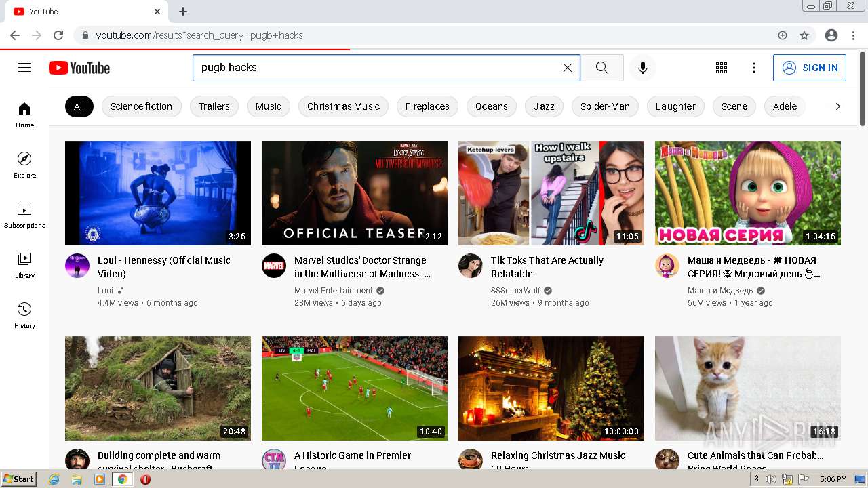
Task: Open the Premier League football game thumbnail
Action: 355,388
